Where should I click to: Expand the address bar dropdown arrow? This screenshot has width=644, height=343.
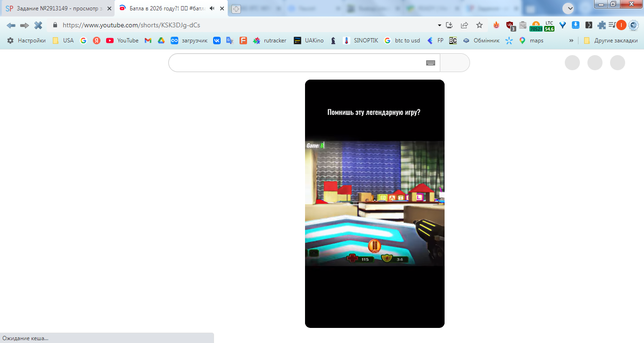439,25
